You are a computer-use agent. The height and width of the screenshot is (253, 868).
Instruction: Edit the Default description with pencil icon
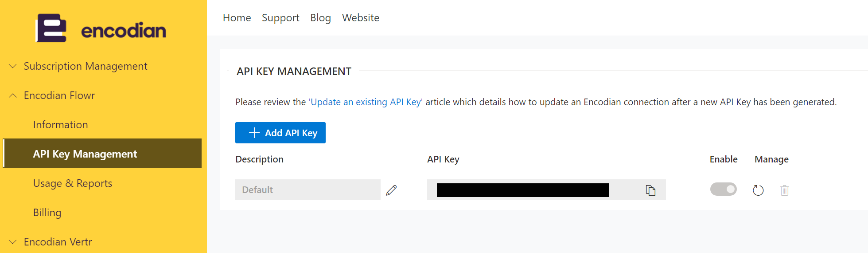click(391, 190)
